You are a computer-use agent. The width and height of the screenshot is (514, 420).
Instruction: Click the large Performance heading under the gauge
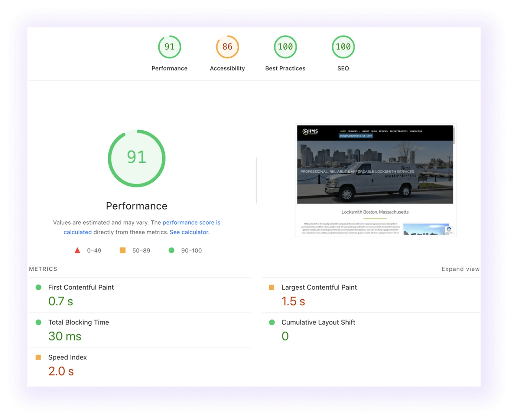137,206
